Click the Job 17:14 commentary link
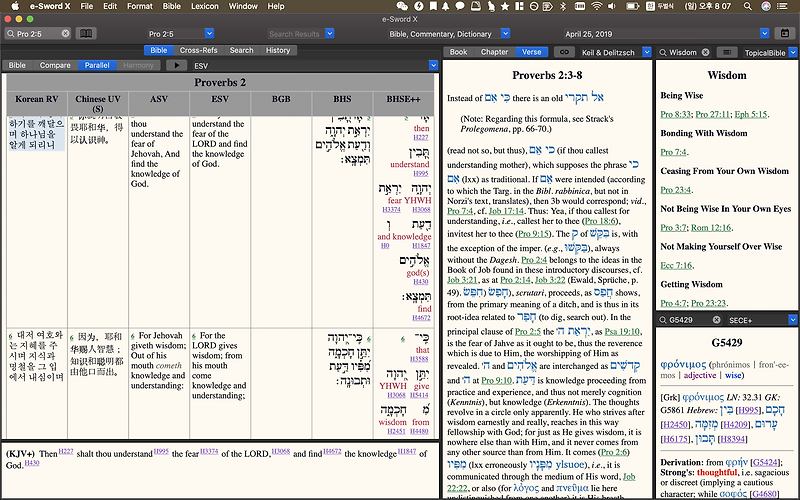800x500 pixels. [x=506, y=211]
